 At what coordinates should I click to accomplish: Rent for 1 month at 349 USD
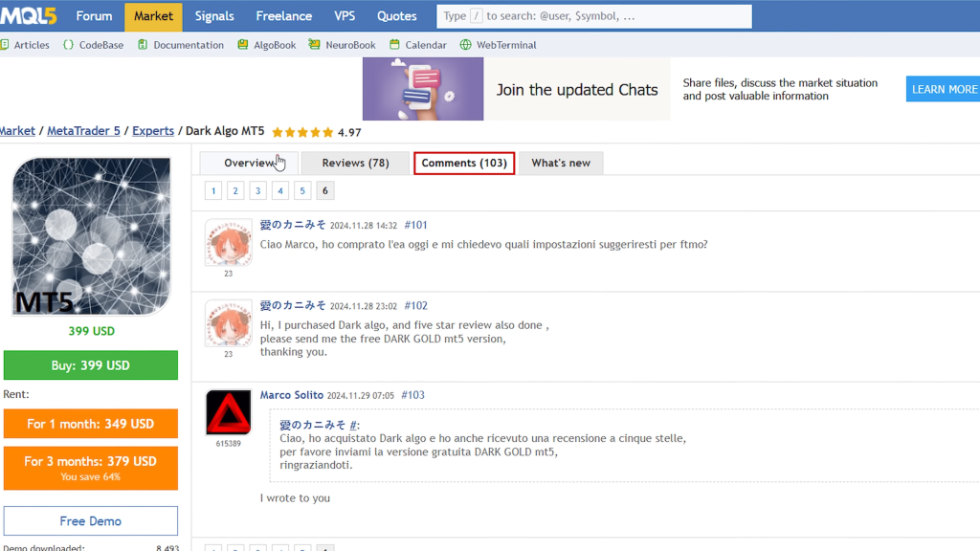91,424
